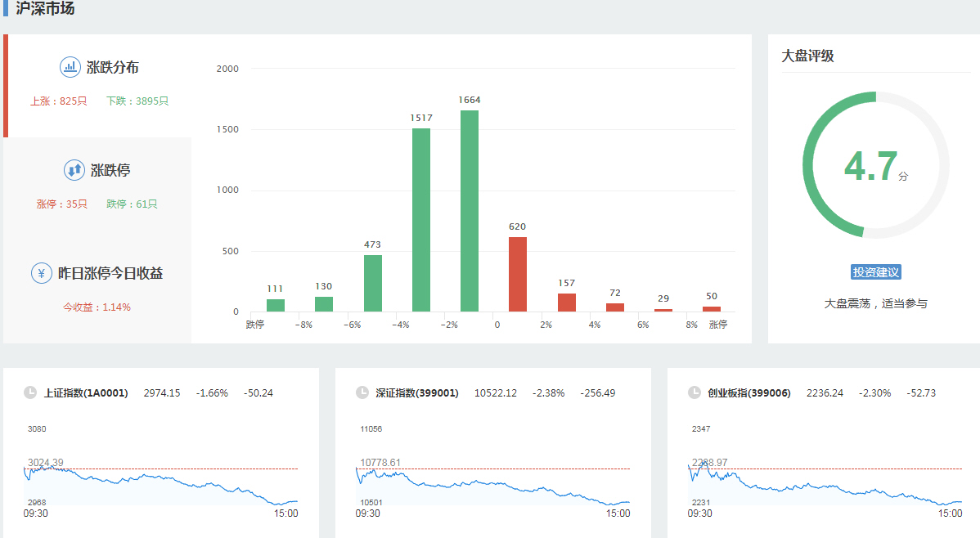This screenshot has height=538, width=980.
Task: Click the red bar labeled 620
Action: click(518, 274)
